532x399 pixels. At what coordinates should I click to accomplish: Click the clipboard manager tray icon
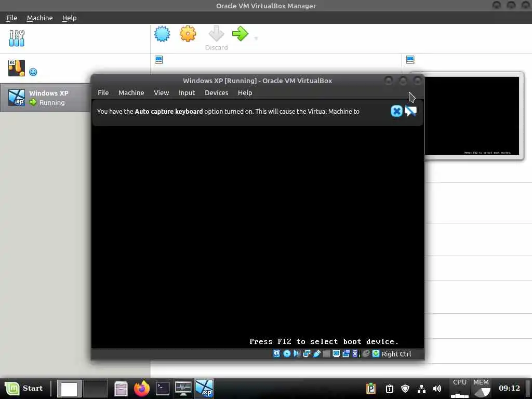tap(371, 389)
